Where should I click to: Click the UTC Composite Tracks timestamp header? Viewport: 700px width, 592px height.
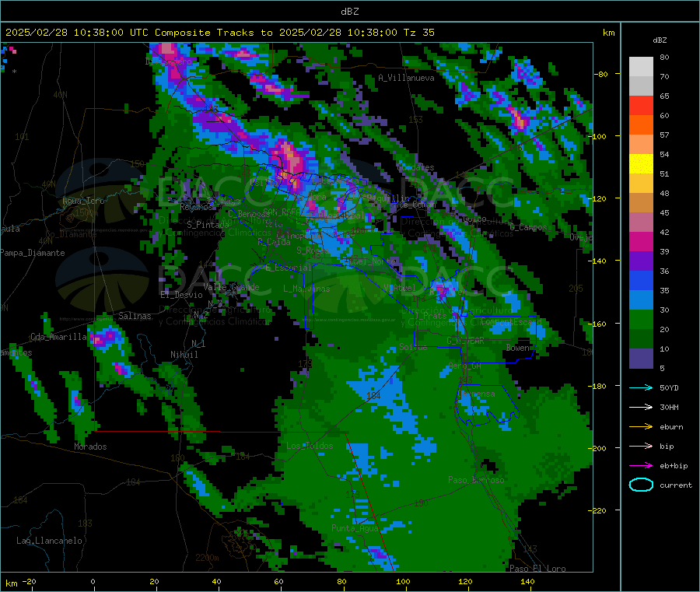219,32
